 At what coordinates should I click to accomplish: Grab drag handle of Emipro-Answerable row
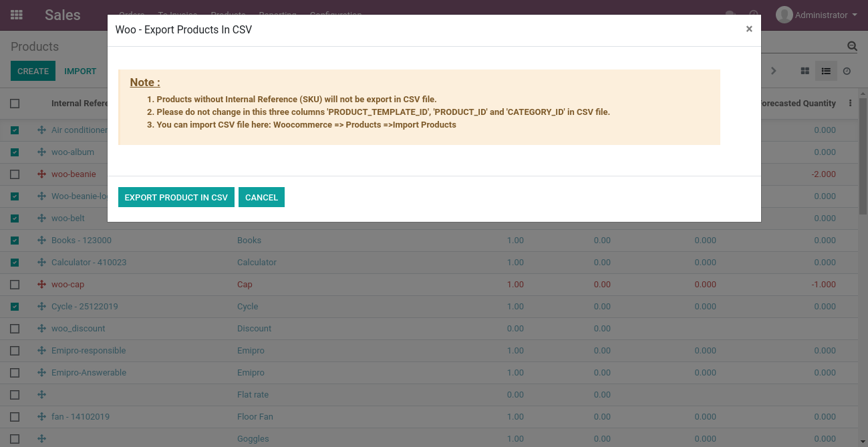click(x=41, y=373)
